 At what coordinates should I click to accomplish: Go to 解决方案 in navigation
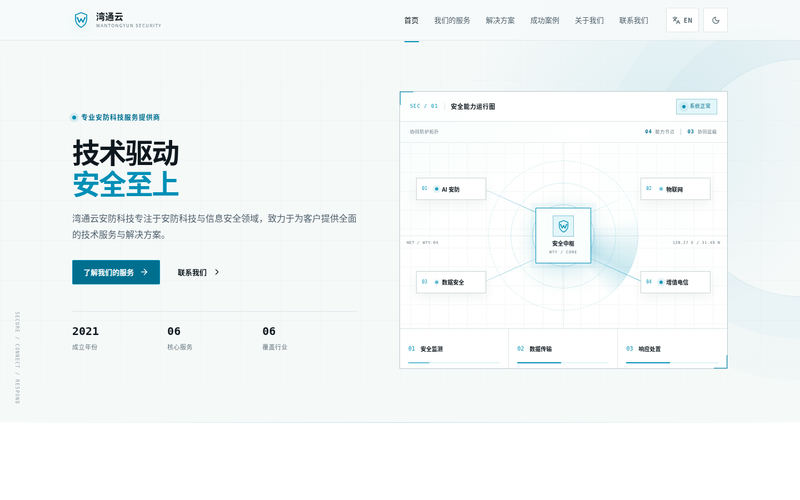pyautogui.click(x=500, y=20)
